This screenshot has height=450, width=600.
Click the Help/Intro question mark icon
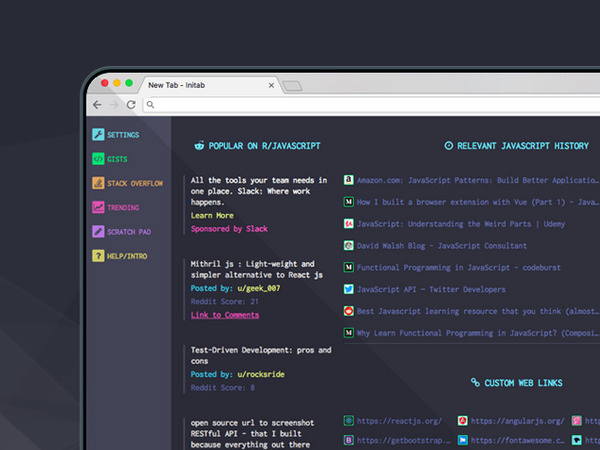[98, 256]
